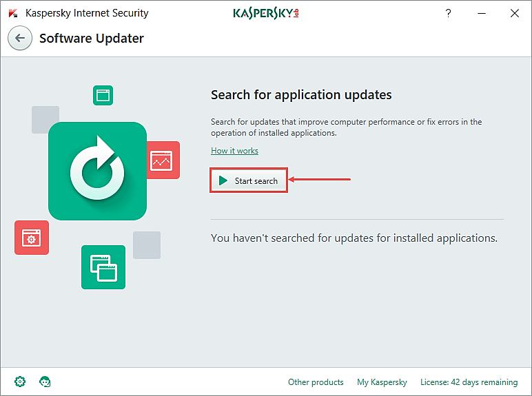Click License: 42 days remaining

(x=469, y=382)
